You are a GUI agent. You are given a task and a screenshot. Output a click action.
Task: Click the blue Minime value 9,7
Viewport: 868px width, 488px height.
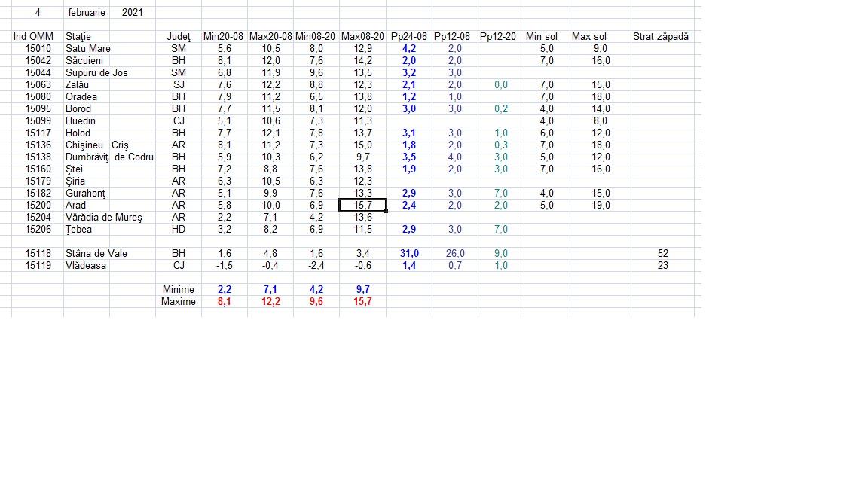pos(362,290)
